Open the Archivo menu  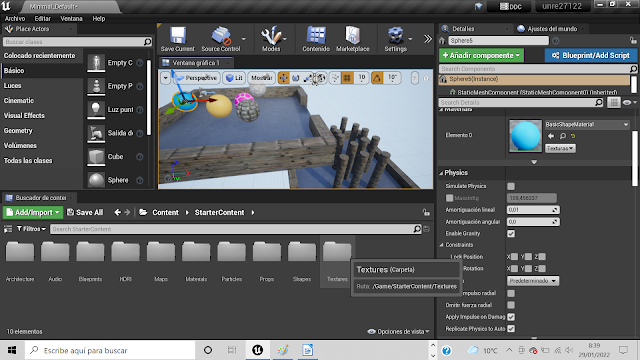15,19
